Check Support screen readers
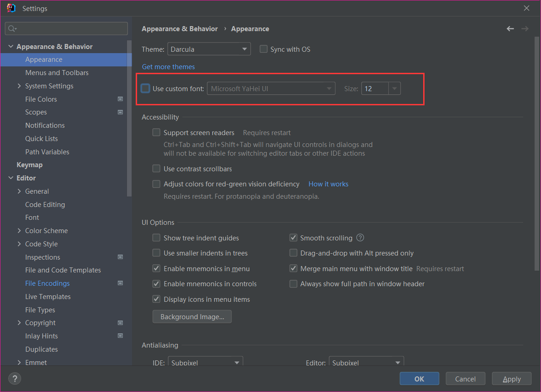Image resolution: width=541 pixels, height=392 pixels. click(x=156, y=132)
